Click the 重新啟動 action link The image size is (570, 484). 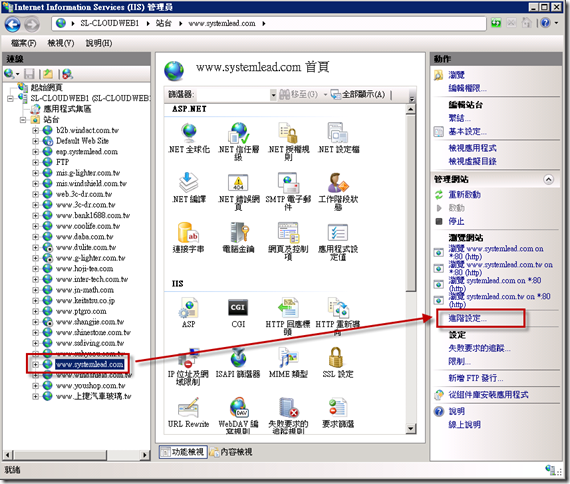tap(464, 195)
